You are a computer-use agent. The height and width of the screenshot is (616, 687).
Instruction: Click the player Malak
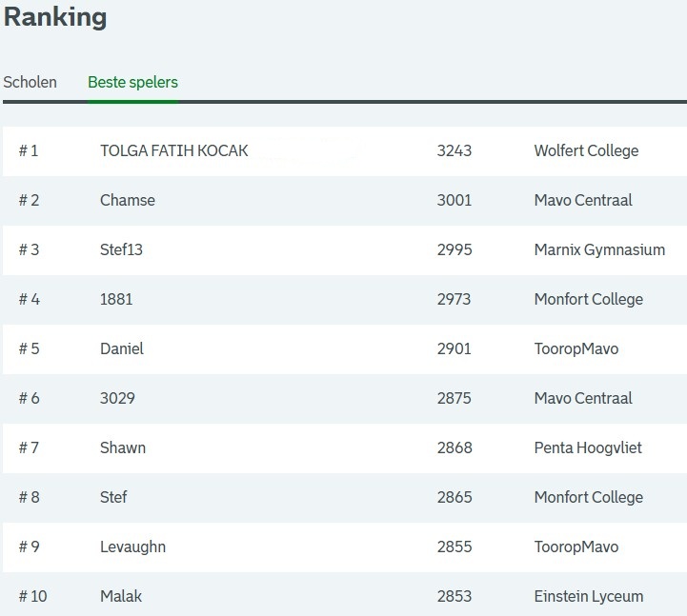(x=120, y=596)
